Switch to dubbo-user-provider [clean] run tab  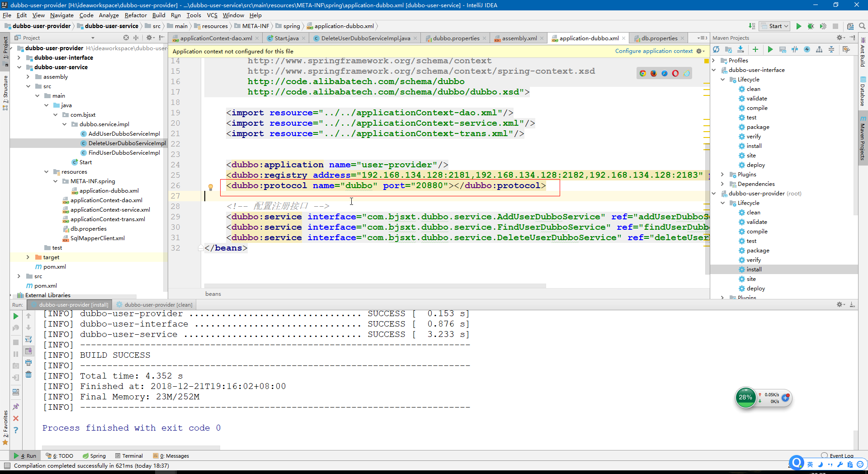(154, 304)
